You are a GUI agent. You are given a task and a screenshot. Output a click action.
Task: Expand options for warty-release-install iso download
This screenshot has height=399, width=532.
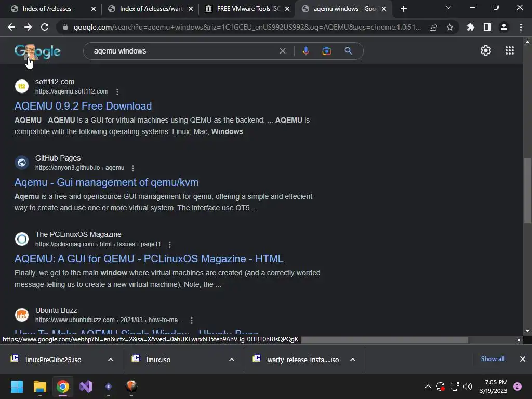[x=353, y=360]
